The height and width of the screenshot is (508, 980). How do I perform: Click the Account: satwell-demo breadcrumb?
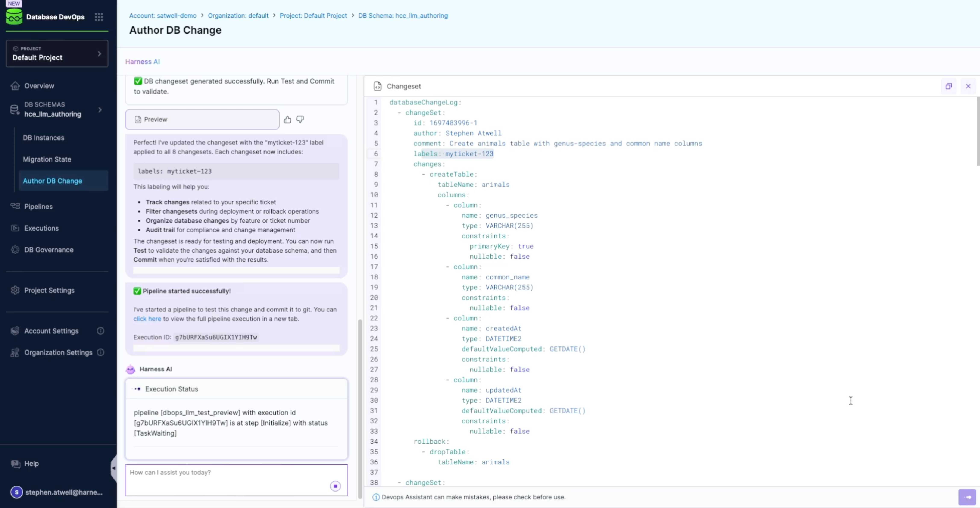pyautogui.click(x=163, y=16)
